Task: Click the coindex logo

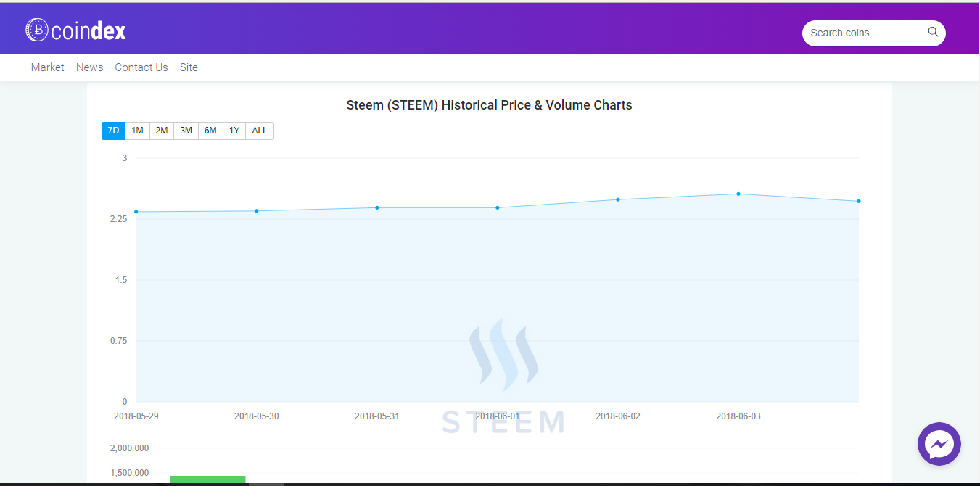Action: (x=76, y=30)
